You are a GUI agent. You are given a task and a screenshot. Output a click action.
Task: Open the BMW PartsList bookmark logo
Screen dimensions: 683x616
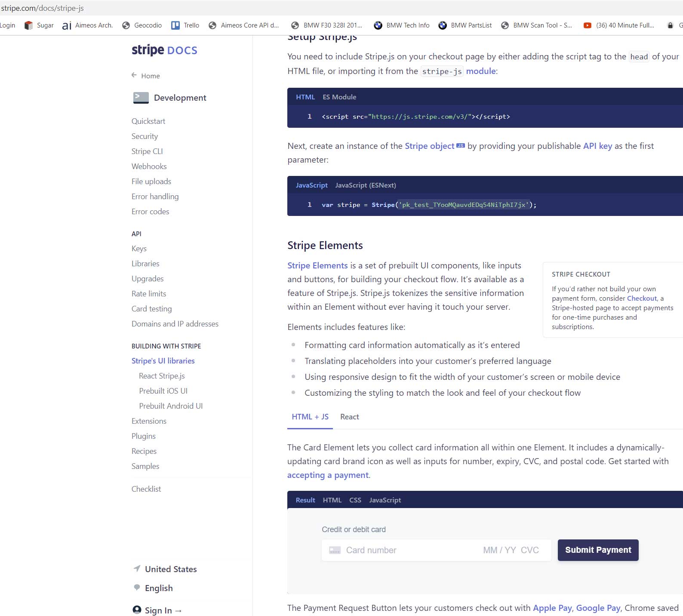tap(443, 25)
